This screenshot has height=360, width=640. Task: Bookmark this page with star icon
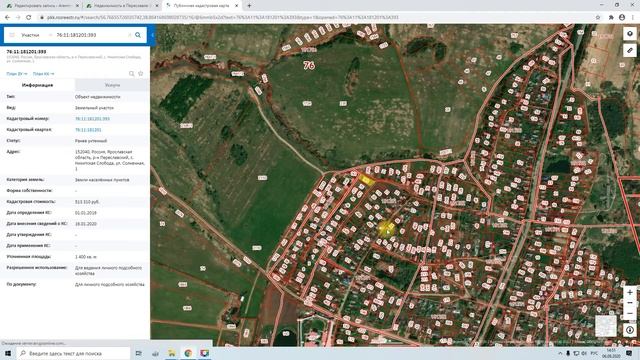(x=598, y=18)
